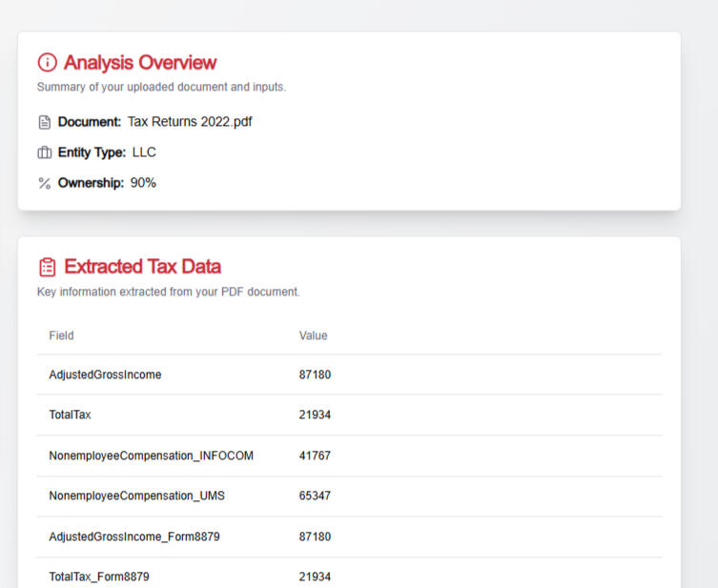Image resolution: width=718 pixels, height=588 pixels.
Task: Click the AdjustedGrossIncome_Form8879 field
Action: (133, 537)
